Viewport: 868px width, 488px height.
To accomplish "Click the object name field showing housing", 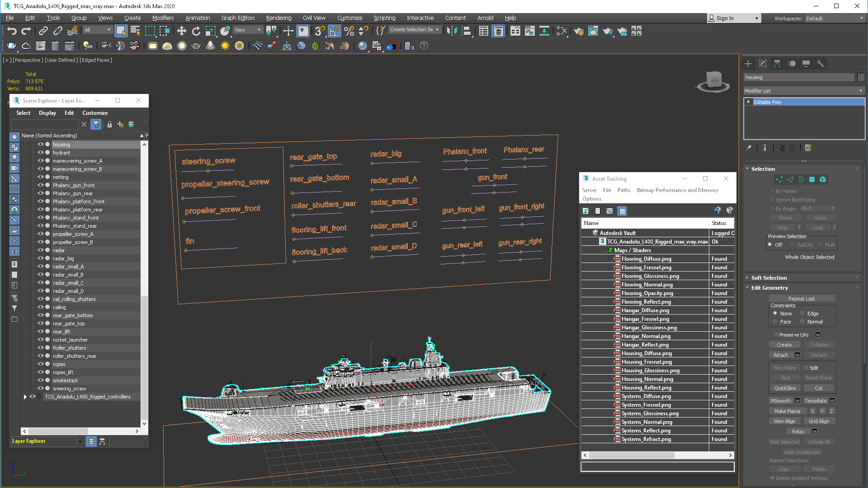I will 799,77.
